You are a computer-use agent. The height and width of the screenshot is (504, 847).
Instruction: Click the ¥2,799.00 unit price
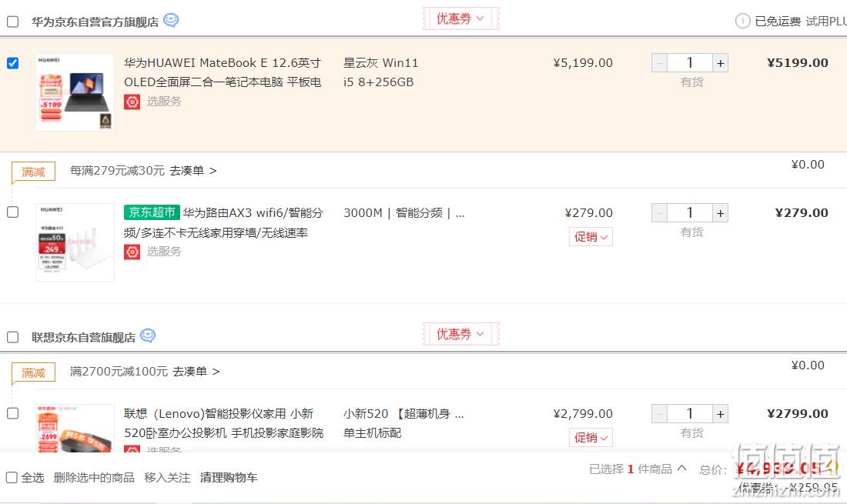(583, 414)
